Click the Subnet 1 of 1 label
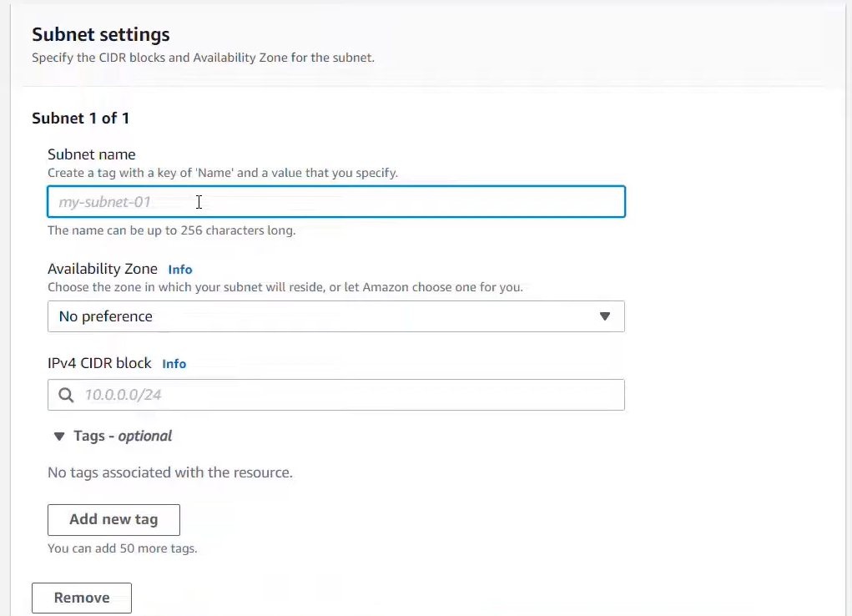 [80, 118]
